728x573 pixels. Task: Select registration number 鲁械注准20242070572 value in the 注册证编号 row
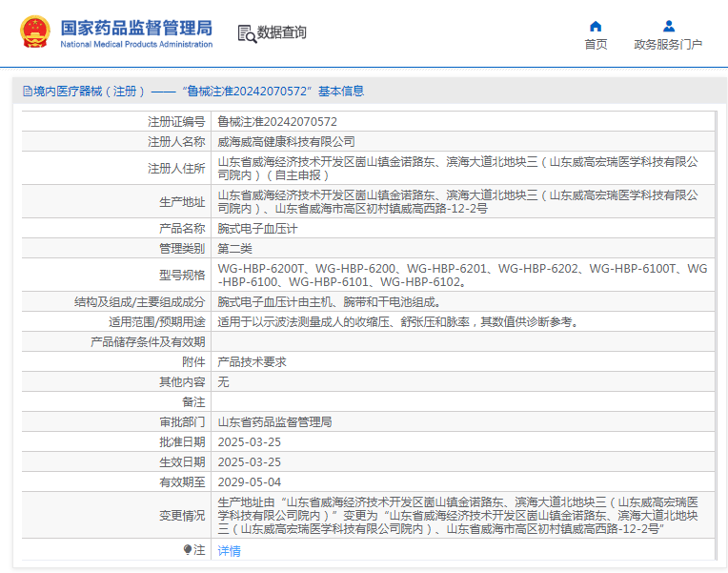[x=277, y=122]
